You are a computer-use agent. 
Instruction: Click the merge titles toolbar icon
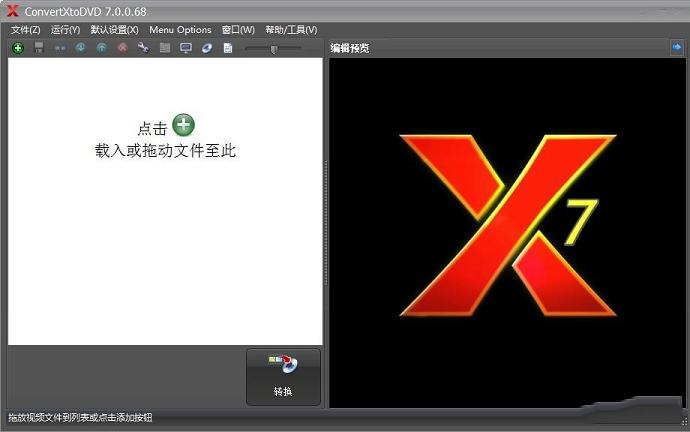[x=60, y=48]
